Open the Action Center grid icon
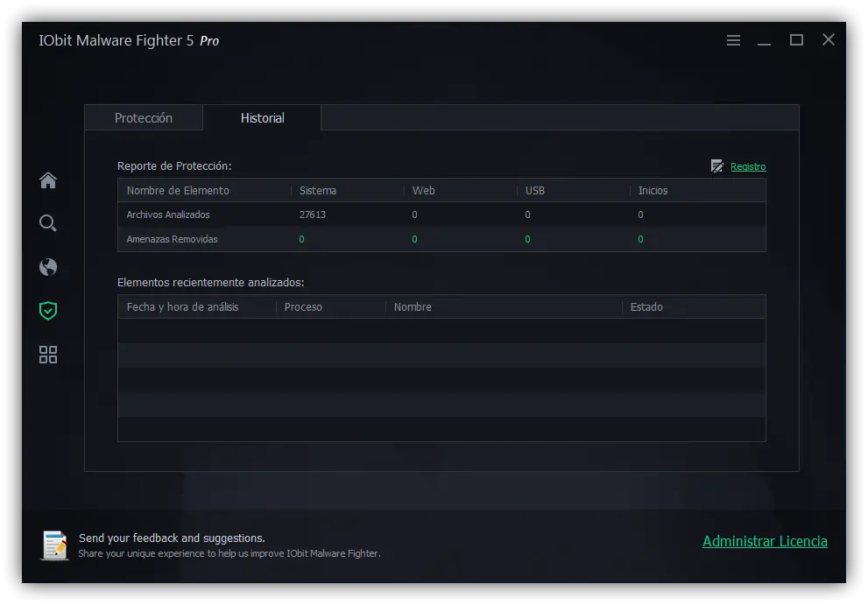This screenshot has width=868, height=605. point(48,355)
